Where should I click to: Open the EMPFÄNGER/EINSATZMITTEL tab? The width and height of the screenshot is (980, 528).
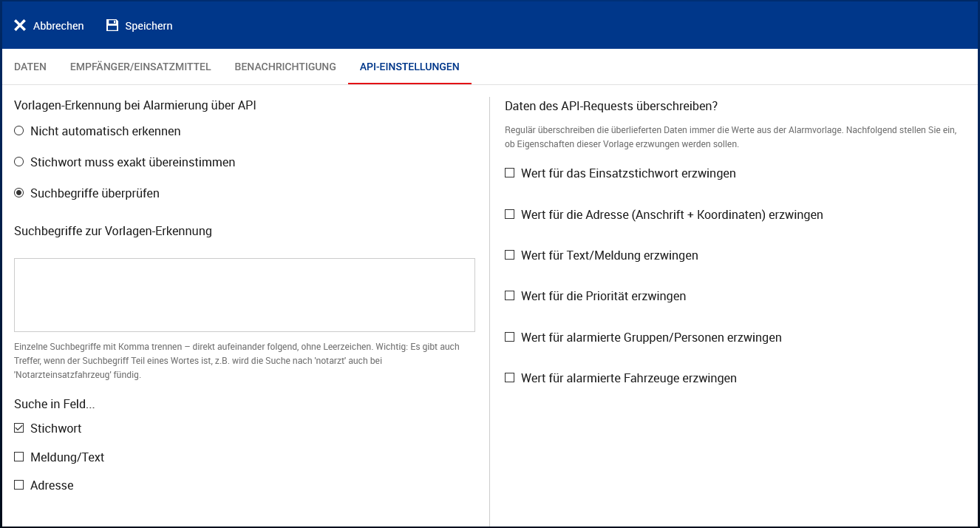click(x=140, y=67)
